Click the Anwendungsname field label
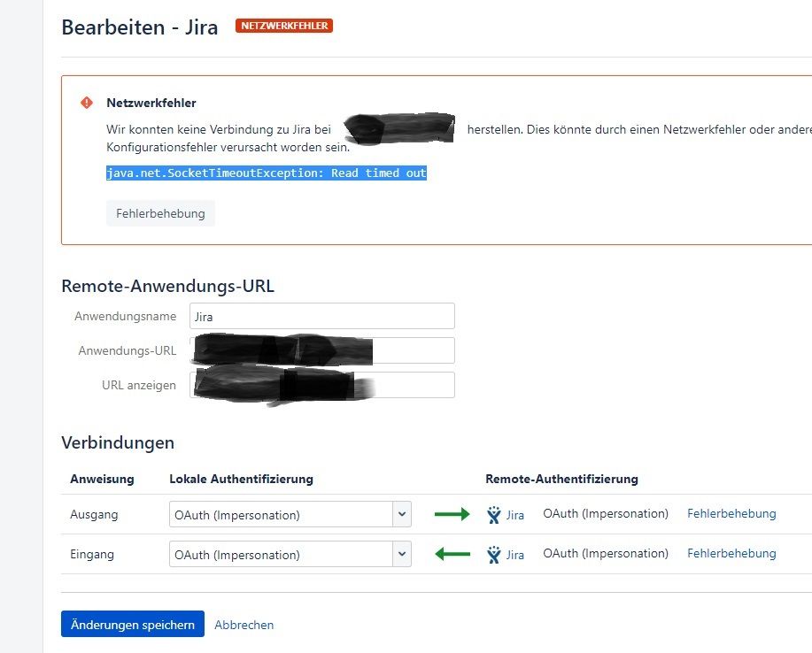The image size is (812, 653). point(126,316)
